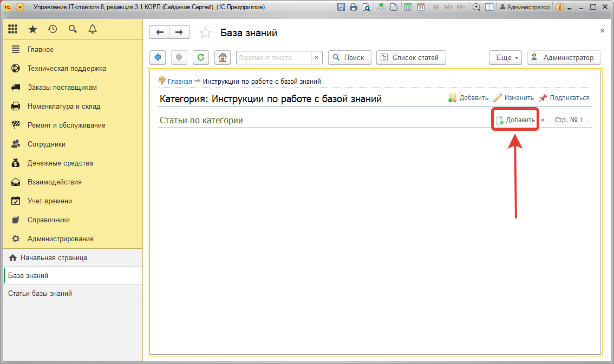Expand the Еще dropdown menu

point(505,57)
